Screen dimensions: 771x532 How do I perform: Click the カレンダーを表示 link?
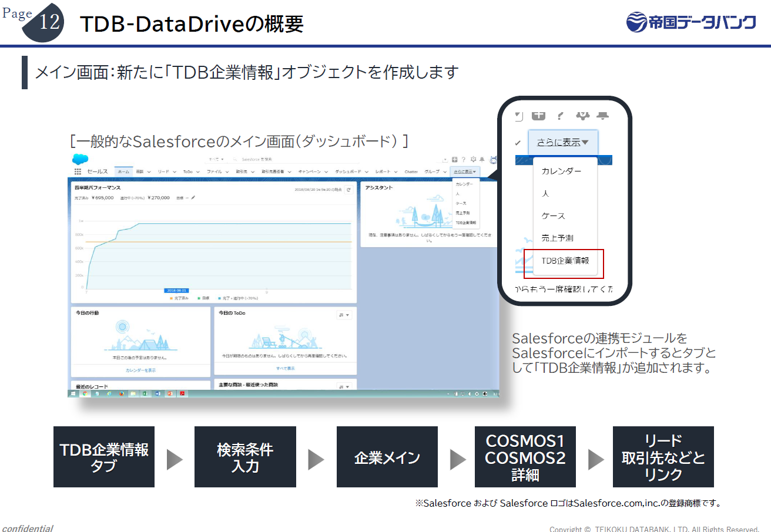[x=140, y=371]
